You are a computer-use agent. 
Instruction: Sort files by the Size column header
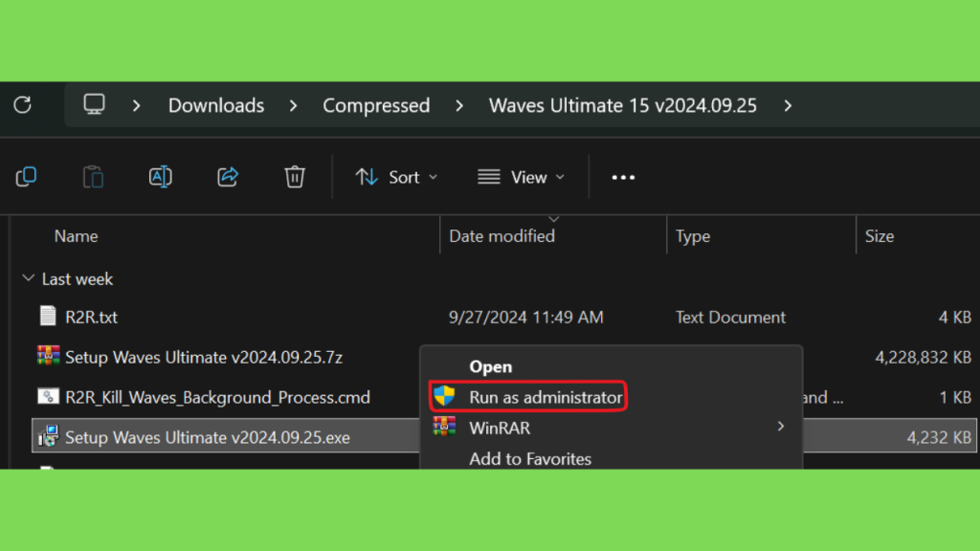click(x=880, y=236)
